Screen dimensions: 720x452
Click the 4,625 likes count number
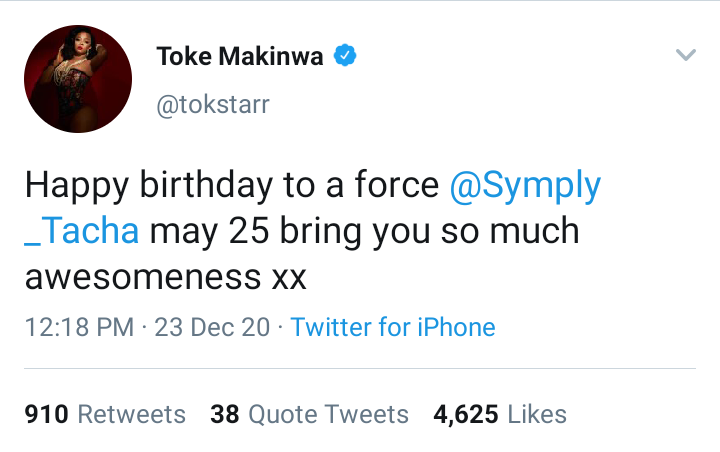[465, 414]
